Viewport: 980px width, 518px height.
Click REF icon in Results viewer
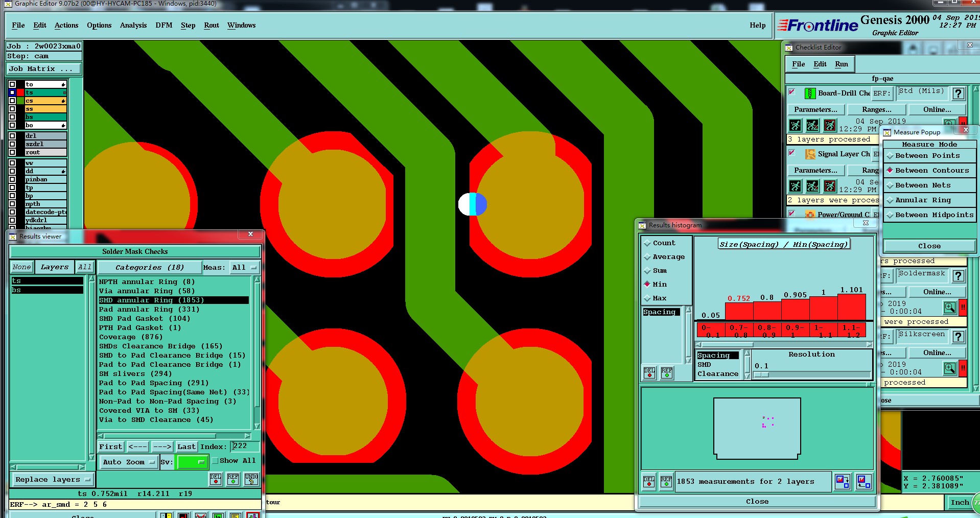233,479
